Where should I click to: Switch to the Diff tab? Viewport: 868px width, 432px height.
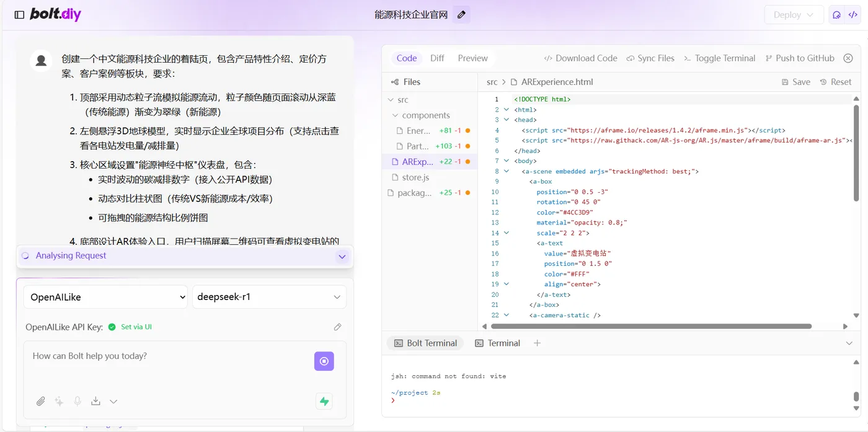437,58
